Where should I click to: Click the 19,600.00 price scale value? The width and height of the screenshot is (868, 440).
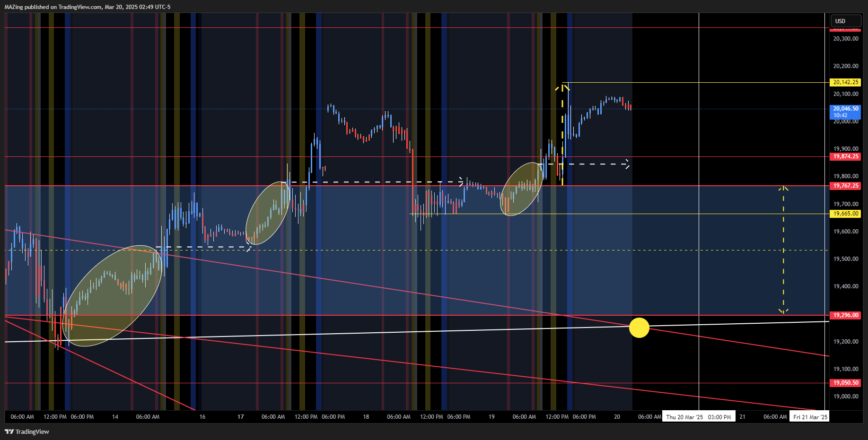tap(846, 232)
